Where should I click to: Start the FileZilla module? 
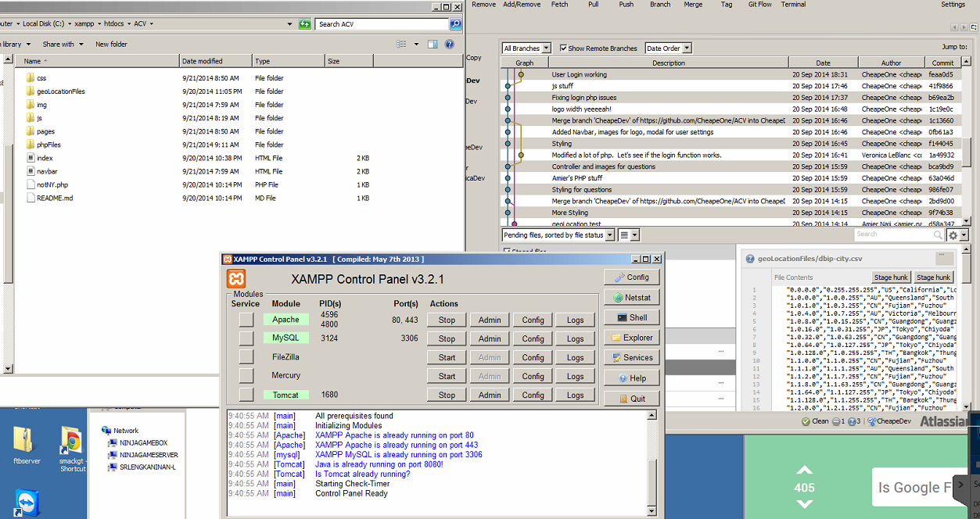coord(447,357)
